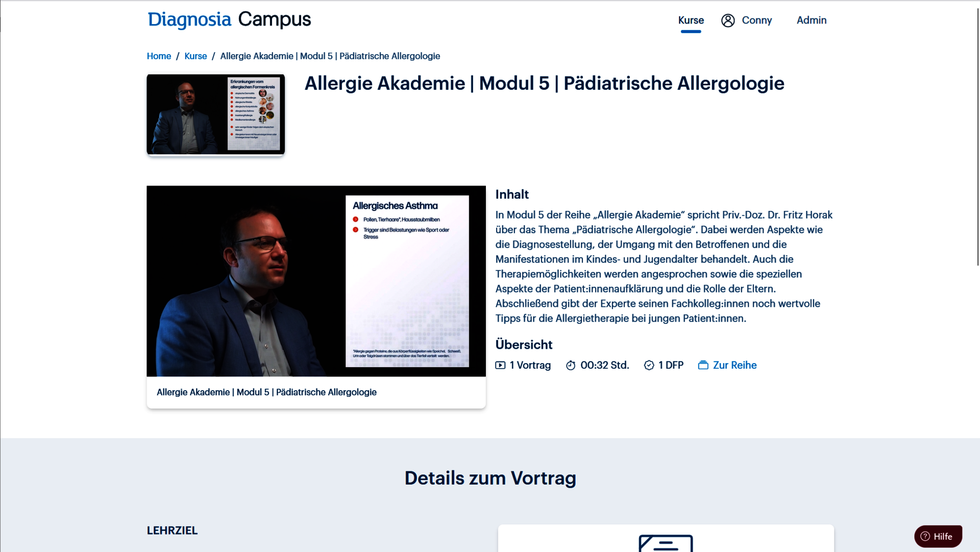The image size is (980, 552).
Task: Click the current page breadcrumb text
Action: [330, 56]
